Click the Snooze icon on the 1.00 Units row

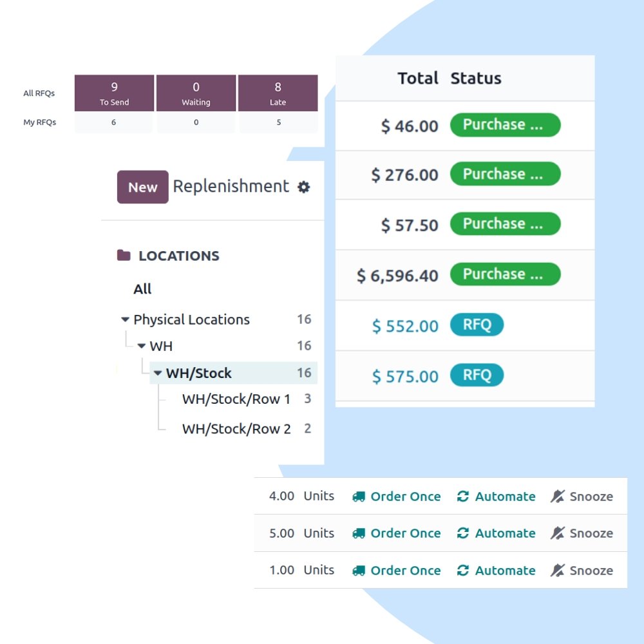[558, 570]
